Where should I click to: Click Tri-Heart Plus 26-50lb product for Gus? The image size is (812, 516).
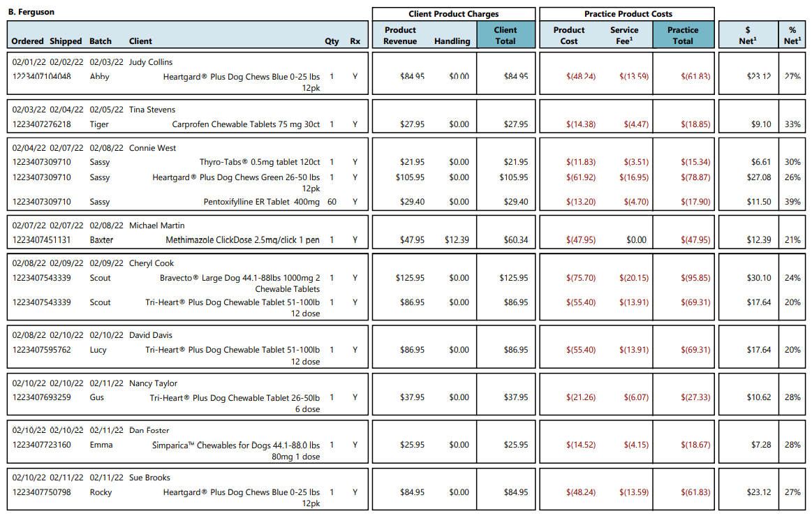click(235, 403)
